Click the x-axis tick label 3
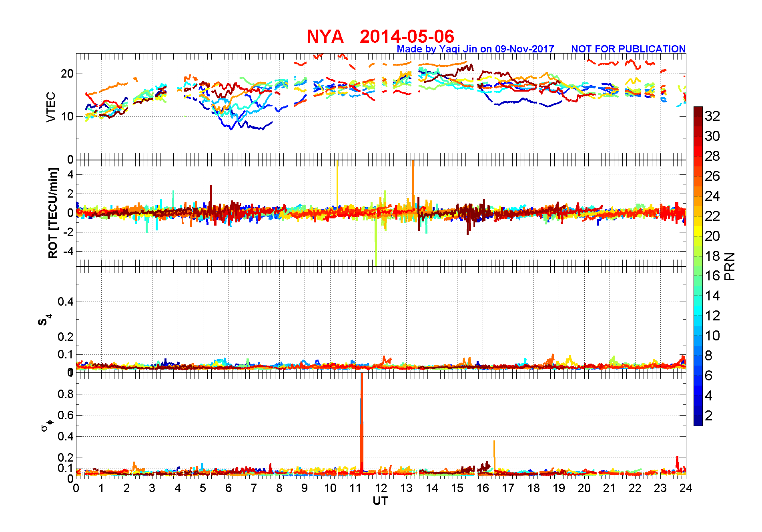The image size is (762, 532). coord(152,488)
